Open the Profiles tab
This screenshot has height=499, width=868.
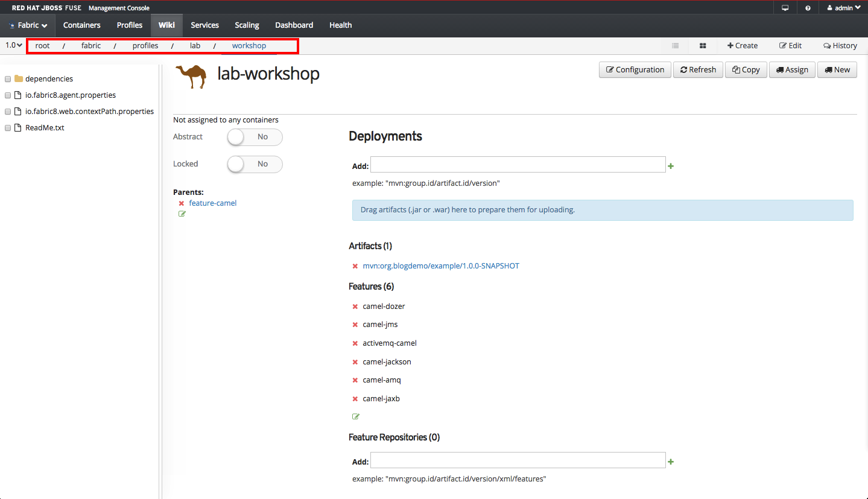click(130, 25)
